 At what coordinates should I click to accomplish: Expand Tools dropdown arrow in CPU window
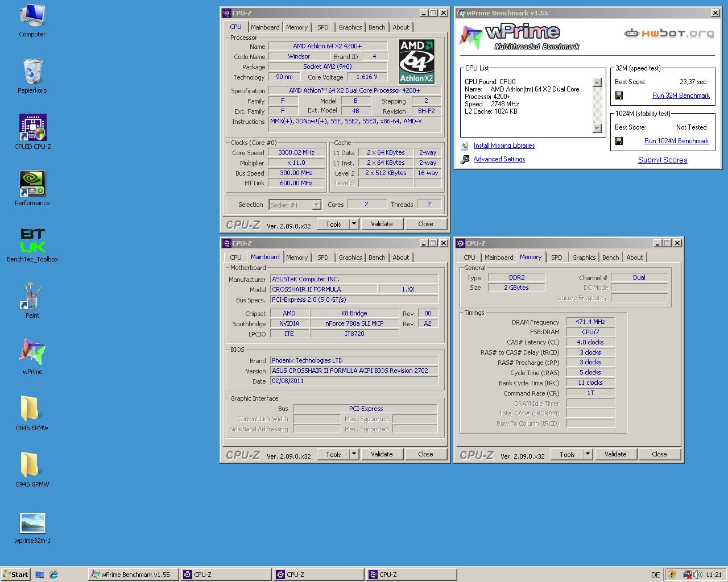[354, 224]
